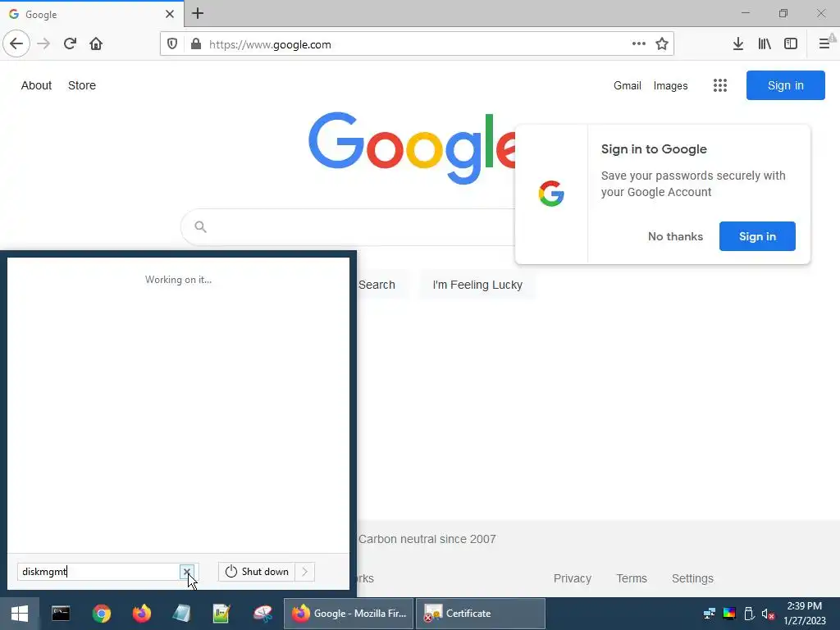Open Google Images link

coord(670,85)
